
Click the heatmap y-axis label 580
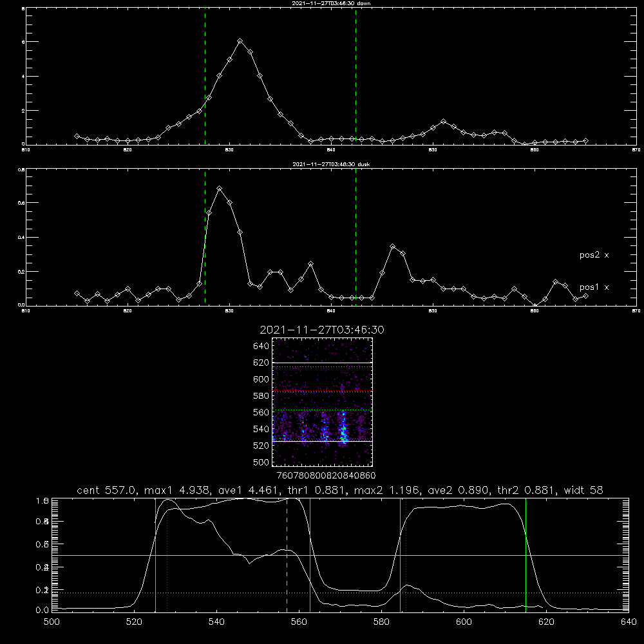[261, 395]
